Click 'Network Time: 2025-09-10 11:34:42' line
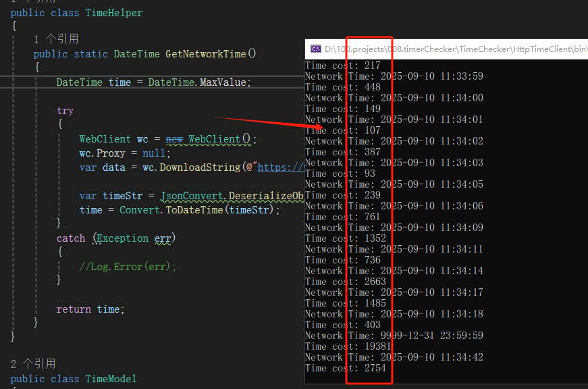The image size is (588, 389). point(394,357)
